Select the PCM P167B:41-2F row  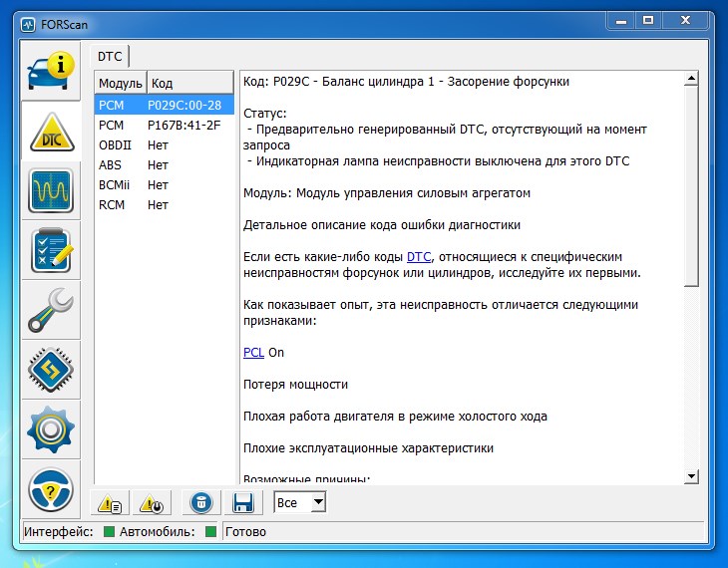[x=165, y=125]
